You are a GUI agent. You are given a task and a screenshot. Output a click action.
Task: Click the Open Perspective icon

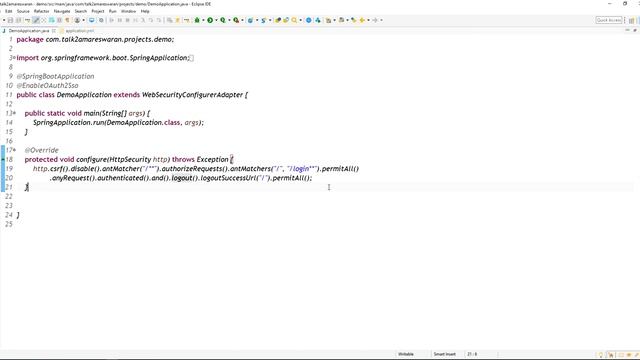(x=631, y=20)
